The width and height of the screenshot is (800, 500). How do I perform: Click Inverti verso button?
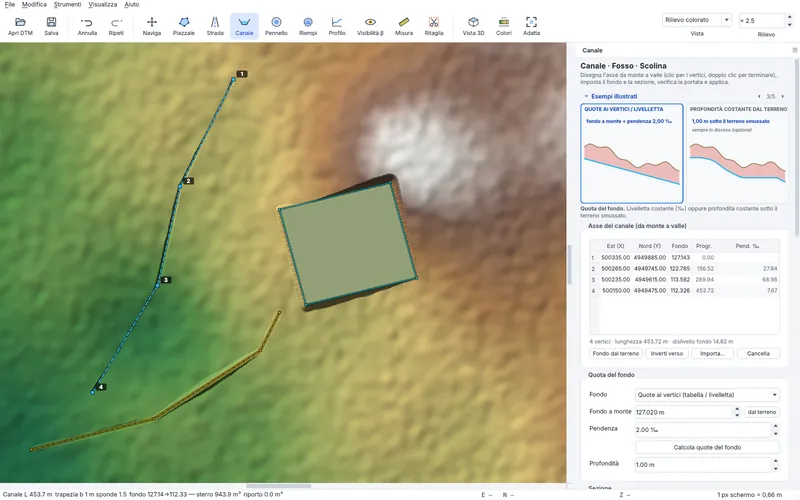pyautogui.click(x=666, y=354)
